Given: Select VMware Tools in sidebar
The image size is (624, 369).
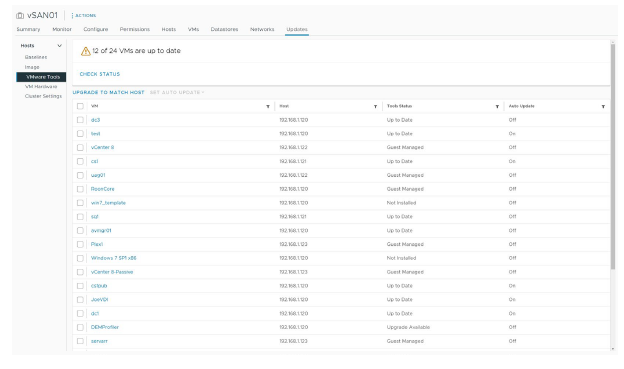Looking at the screenshot, I should (x=41, y=77).
